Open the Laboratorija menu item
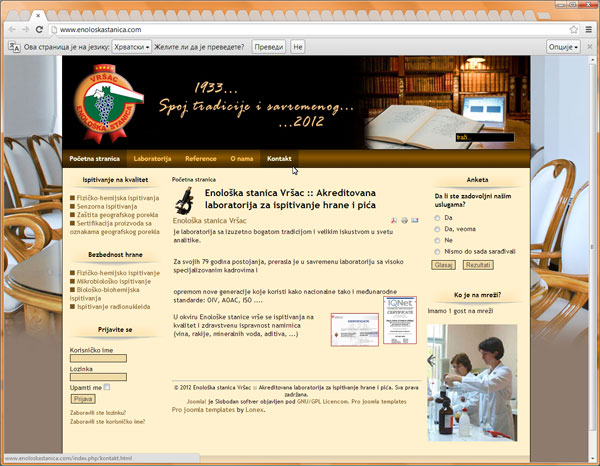This screenshot has height=466, width=600. pyautogui.click(x=152, y=159)
